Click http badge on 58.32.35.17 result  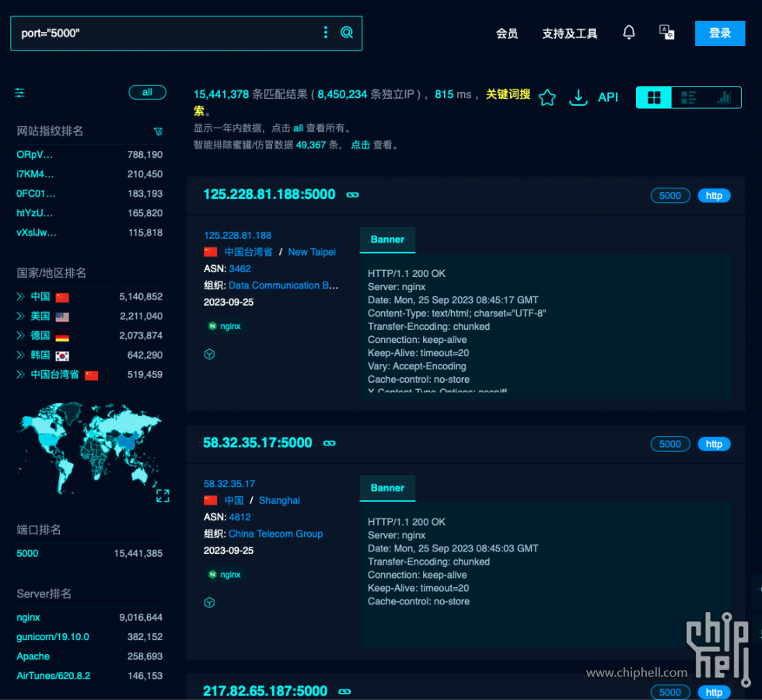[x=714, y=444]
